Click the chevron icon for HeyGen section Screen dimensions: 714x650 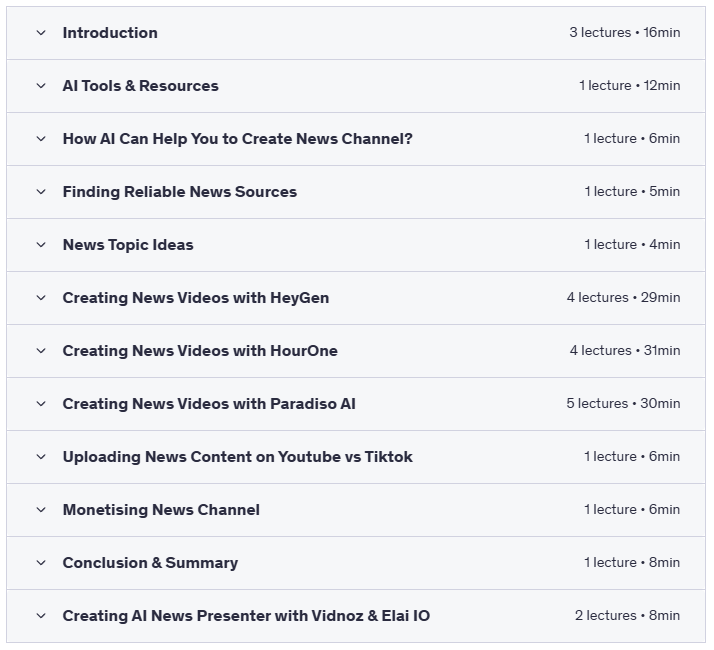(x=41, y=298)
